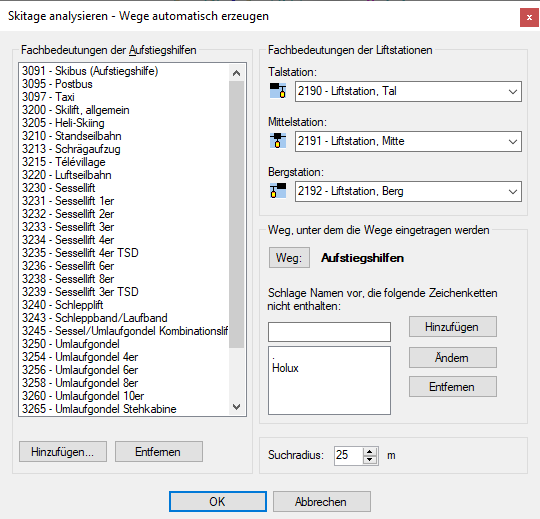Select 3240 - Schlepplift list entry
This screenshot has height=519, width=540.
[62, 305]
